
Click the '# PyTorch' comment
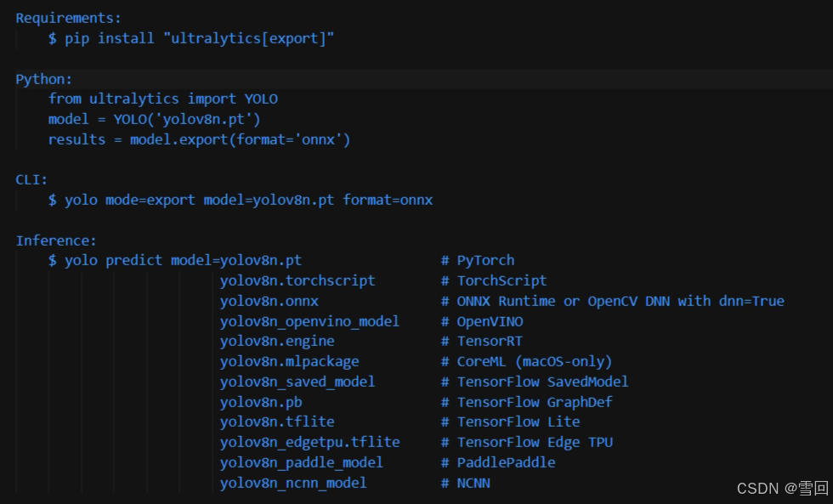click(x=478, y=260)
